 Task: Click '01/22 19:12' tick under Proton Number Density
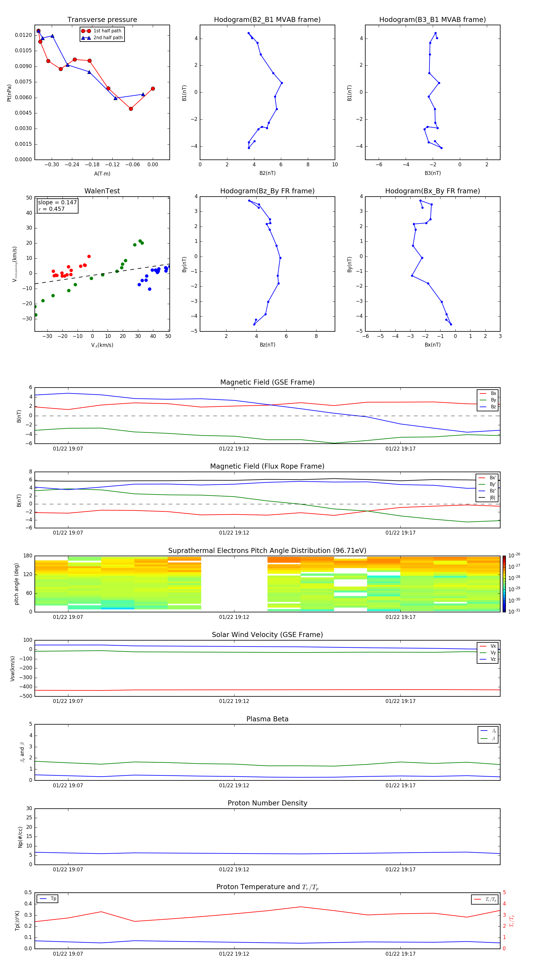tap(234, 870)
